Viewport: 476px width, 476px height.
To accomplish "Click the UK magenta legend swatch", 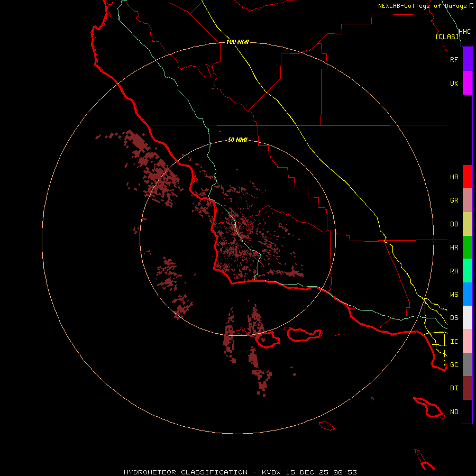I will [x=467, y=83].
